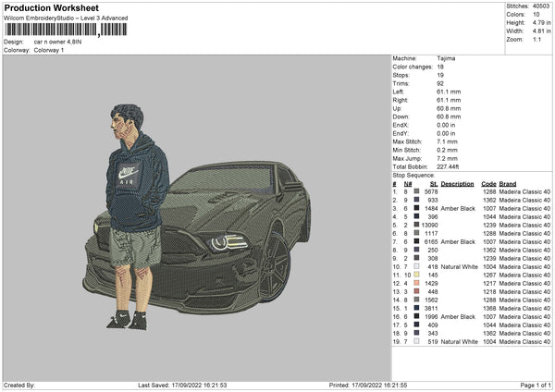Click the Stitches count value 40503

click(541, 6)
